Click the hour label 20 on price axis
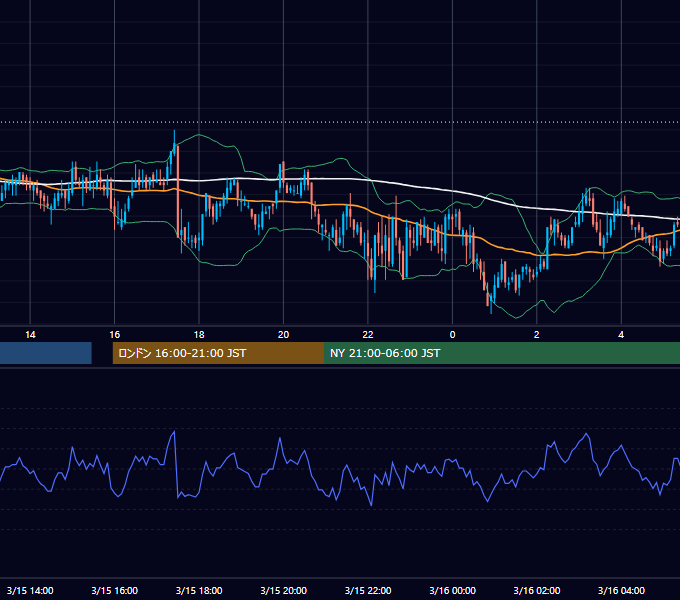 (x=283, y=335)
